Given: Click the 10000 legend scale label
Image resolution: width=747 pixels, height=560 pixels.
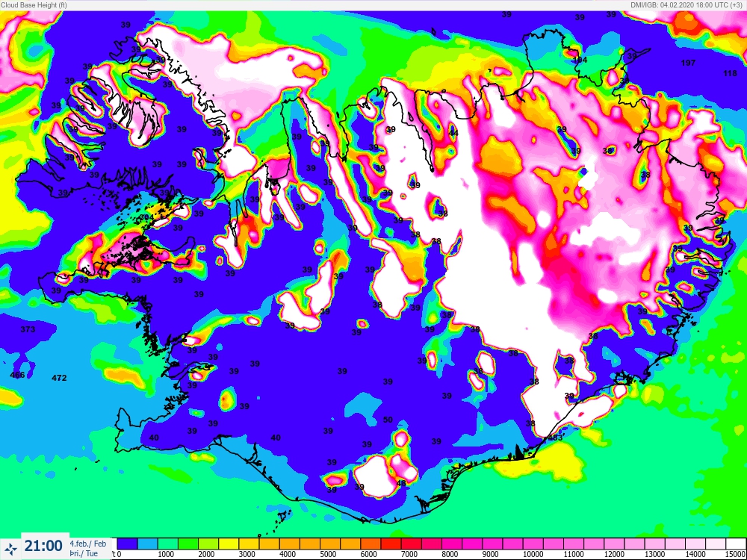Looking at the screenshot, I should (533, 555).
